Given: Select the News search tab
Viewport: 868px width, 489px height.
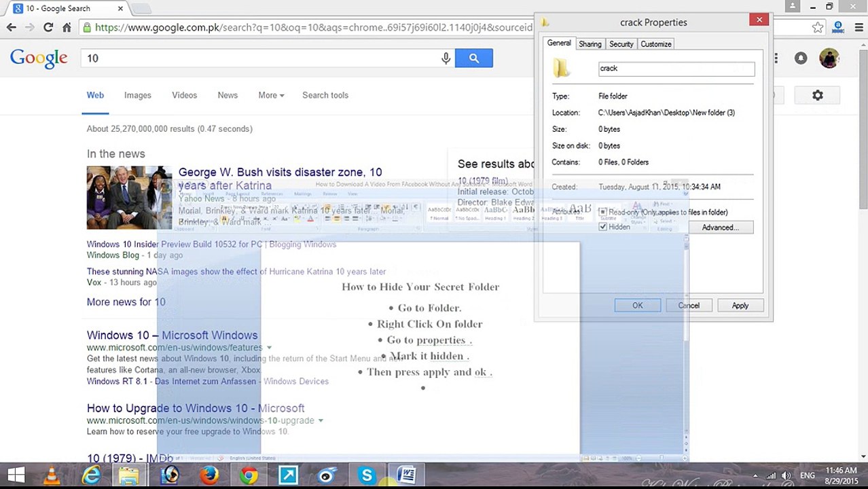Looking at the screenshot, I should 228,96.
